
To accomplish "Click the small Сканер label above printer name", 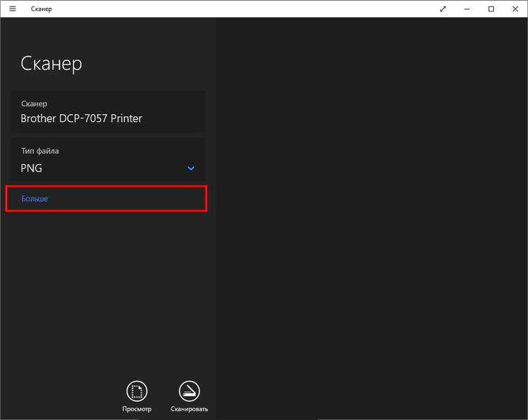I will click(34, 103).
